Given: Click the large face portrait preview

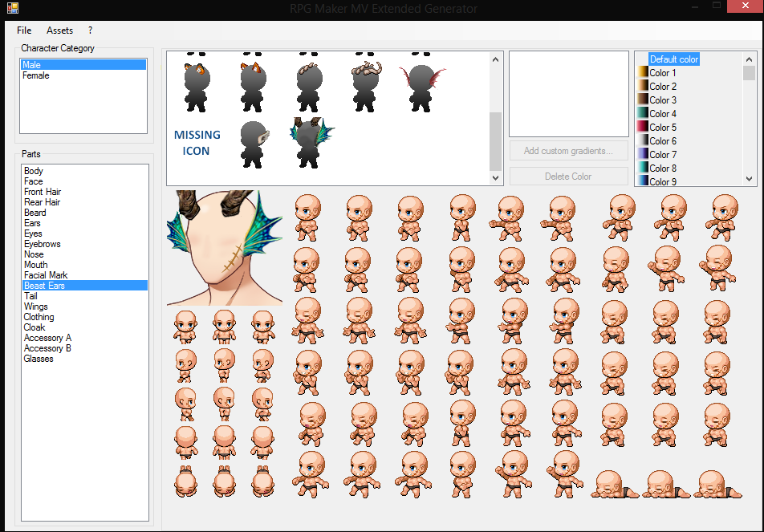Looking at the screenshot, I should coord(225,247).
